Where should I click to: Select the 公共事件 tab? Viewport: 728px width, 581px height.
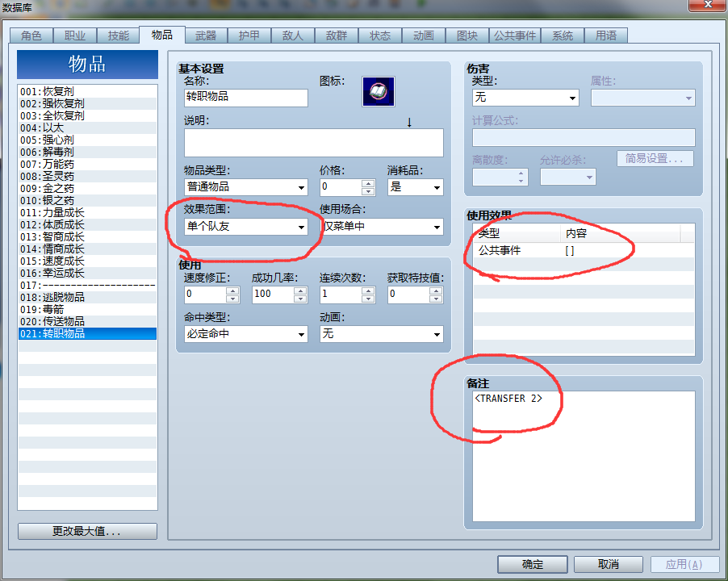click(x=514, y=36)
